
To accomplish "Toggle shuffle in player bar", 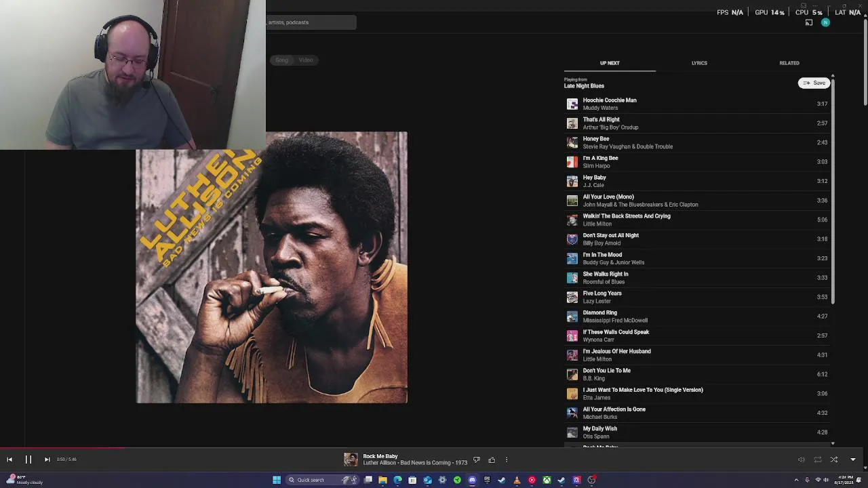I will pyautogui.click(x=834, y=460).
